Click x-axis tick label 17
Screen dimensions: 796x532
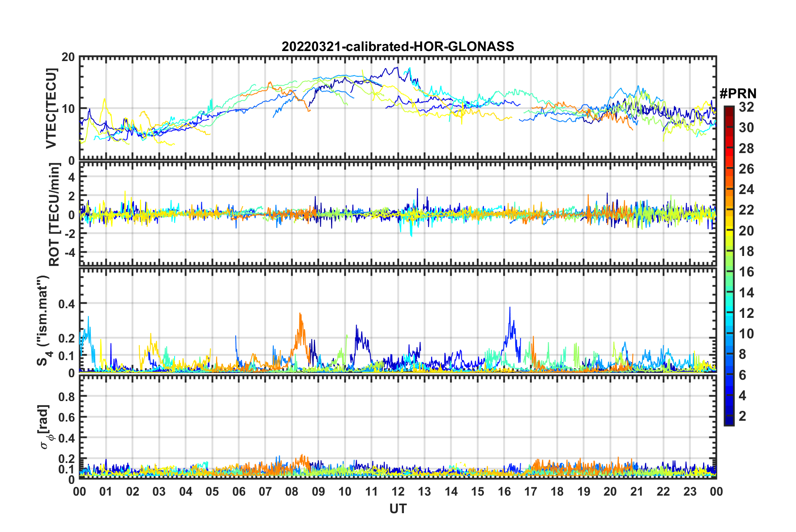coord(531,491)
